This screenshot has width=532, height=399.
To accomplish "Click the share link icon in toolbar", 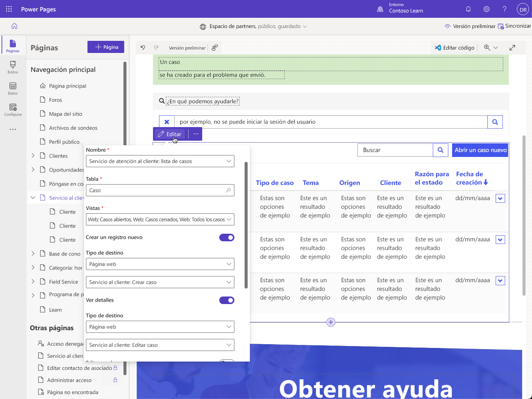I will point(215,48).
